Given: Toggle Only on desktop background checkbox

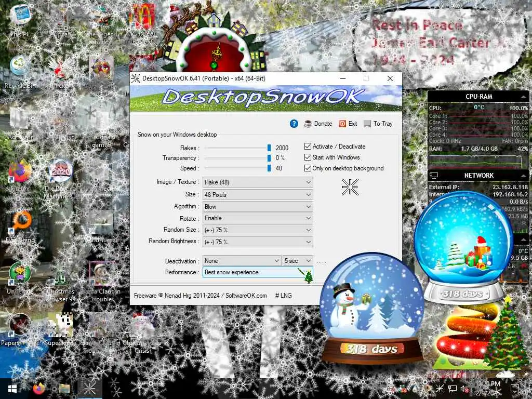Looking at the screenshot, I should [x=308, y=168].
